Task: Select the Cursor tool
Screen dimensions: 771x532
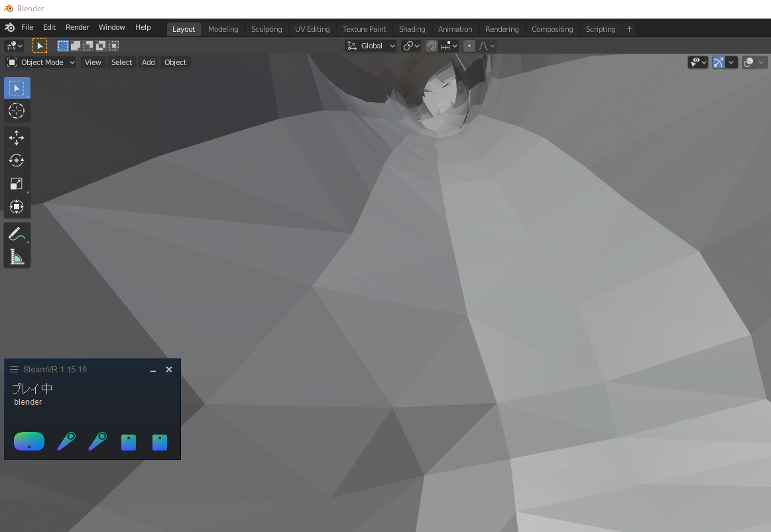Action: pos(17,111)
